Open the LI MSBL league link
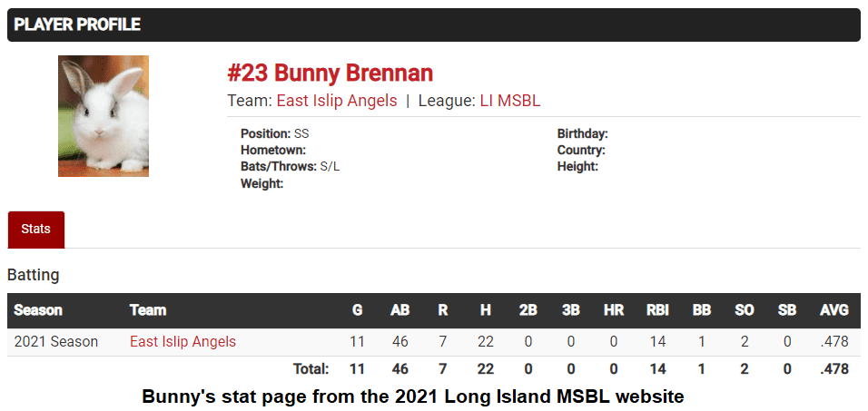Screen dimensions: 868x411 (x=509, y=101)
